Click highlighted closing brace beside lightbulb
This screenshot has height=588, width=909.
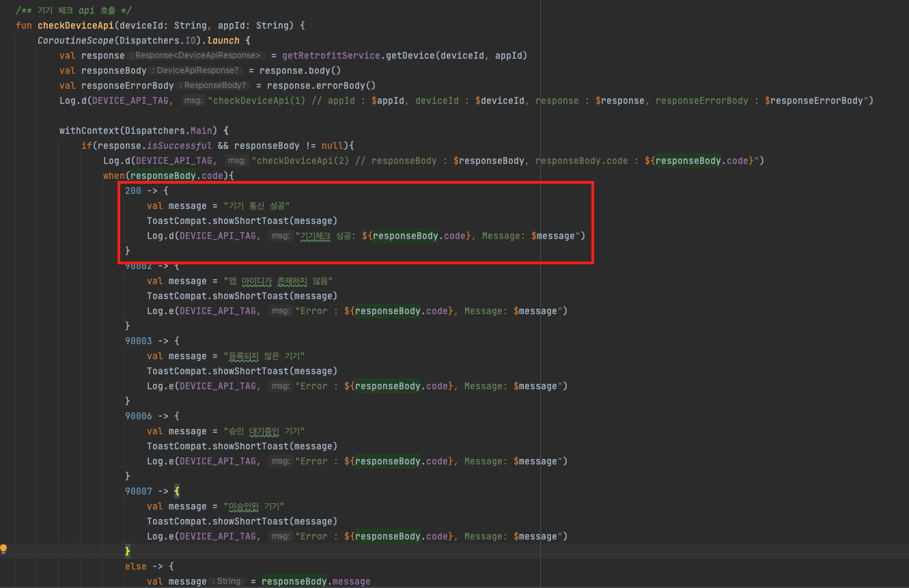point(127,551)
